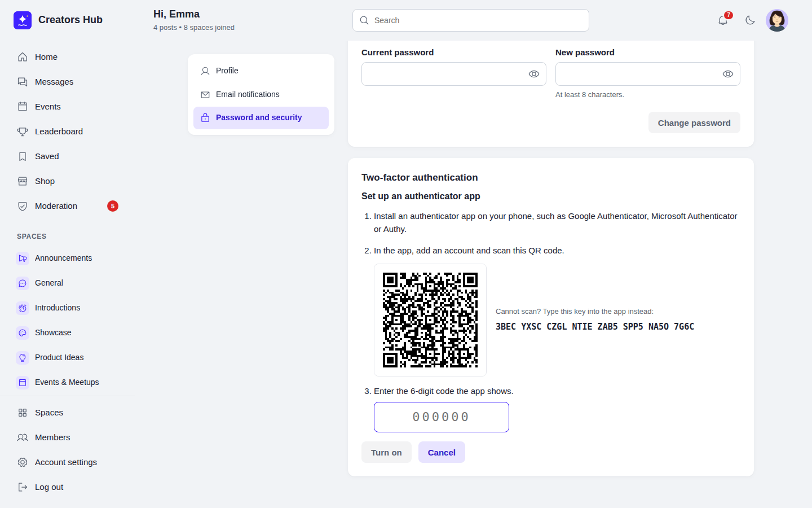Click the New password input field

tap(648, 74)
